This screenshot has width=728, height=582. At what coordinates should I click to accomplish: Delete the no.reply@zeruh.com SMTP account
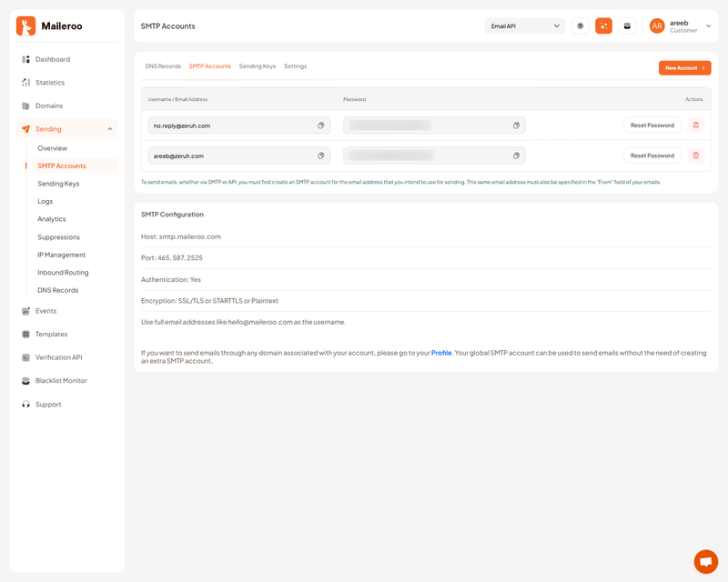pos(696,125)
